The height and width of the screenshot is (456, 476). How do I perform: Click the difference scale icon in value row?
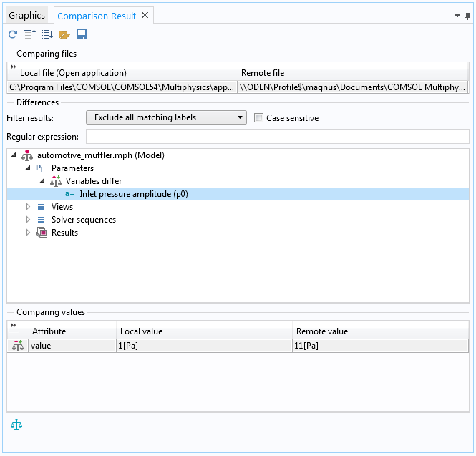point(18,346)
